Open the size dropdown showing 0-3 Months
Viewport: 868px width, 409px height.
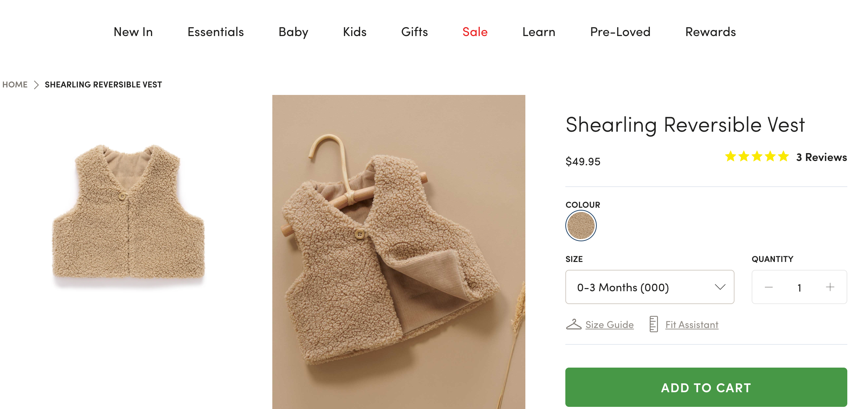tap(642, 287)
